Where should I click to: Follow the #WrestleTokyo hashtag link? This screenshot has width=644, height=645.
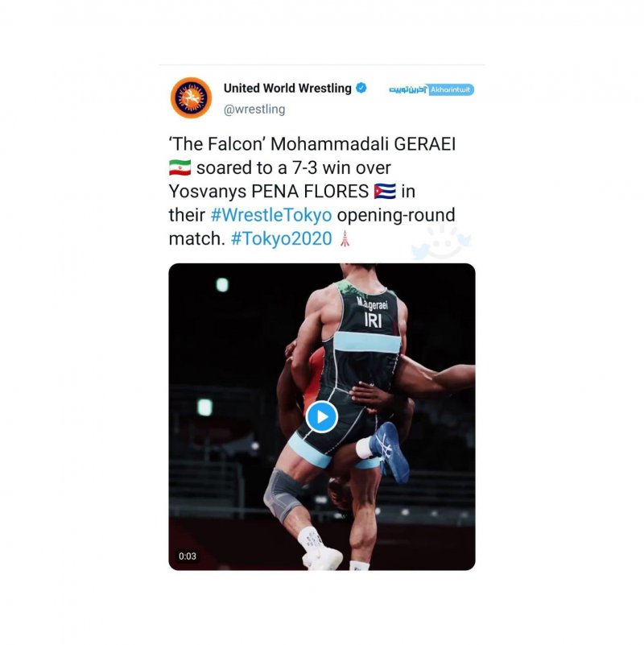pyautogui.click(x=271, y=215)
